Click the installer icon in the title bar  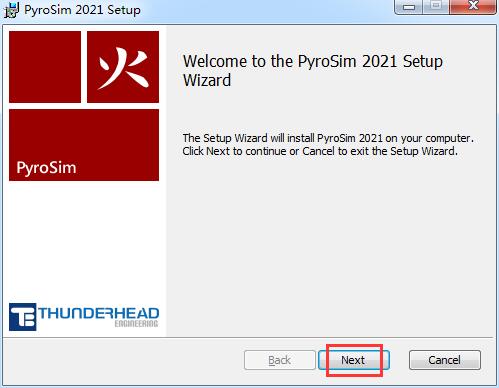tap(11, 9)
